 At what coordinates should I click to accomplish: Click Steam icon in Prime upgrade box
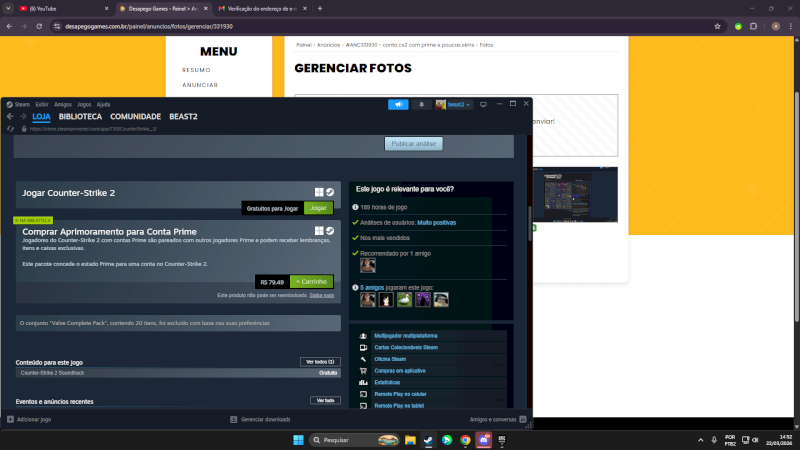pos(330,231)
